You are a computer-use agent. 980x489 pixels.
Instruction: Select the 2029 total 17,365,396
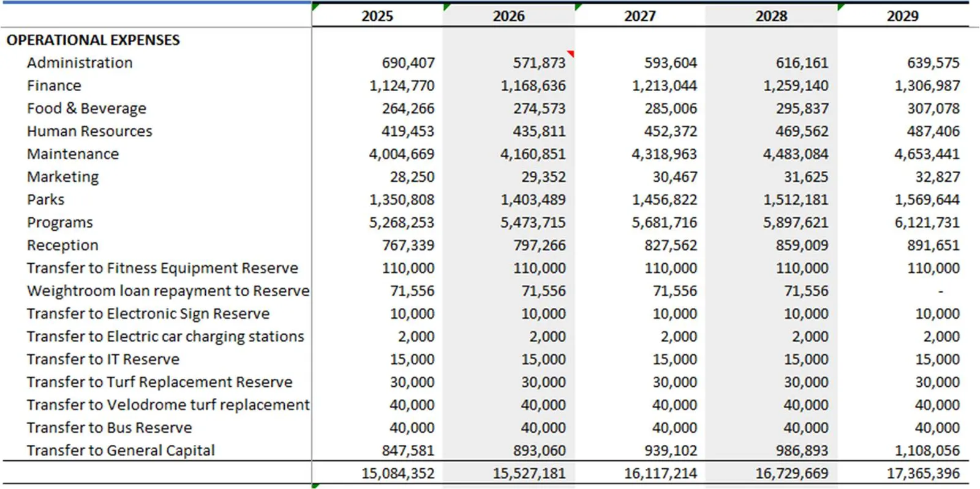coord(923,473)
